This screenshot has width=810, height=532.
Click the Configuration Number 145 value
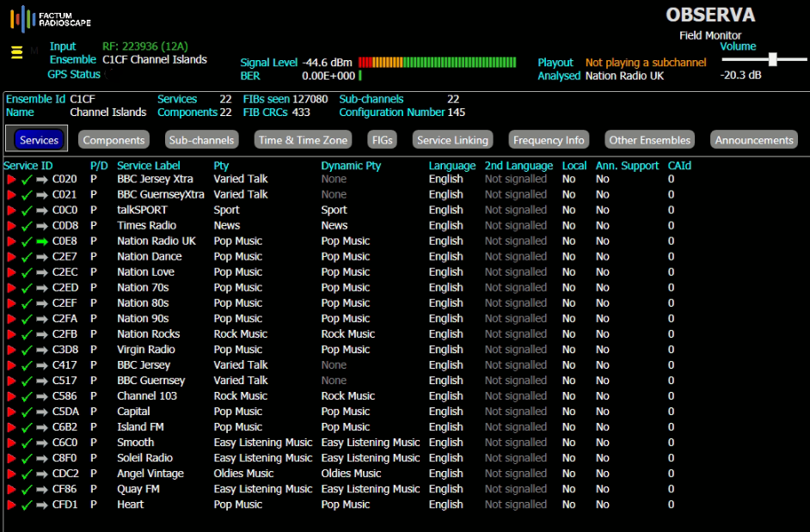[456, 112]
